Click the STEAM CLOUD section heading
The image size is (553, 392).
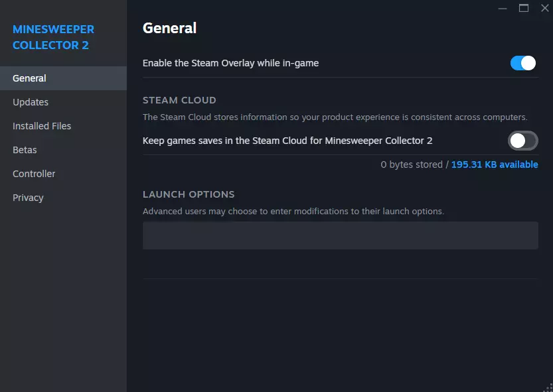pos(179,100)
